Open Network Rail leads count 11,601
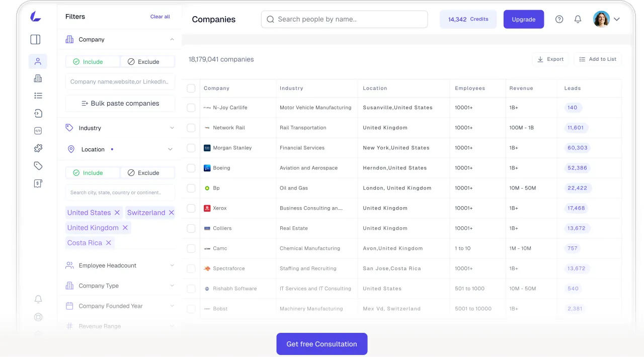Viewport: 644px width, 357px height. click(x=576, y=128)
